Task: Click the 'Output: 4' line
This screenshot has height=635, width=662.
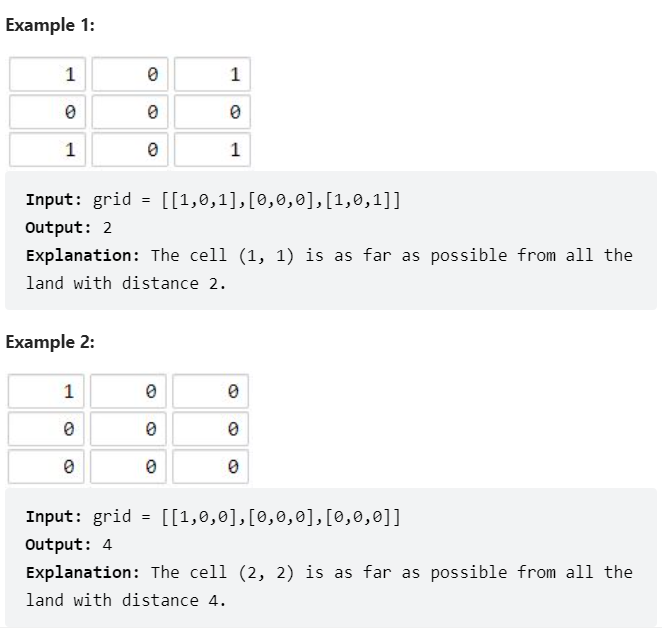Action: pos(67,544)
